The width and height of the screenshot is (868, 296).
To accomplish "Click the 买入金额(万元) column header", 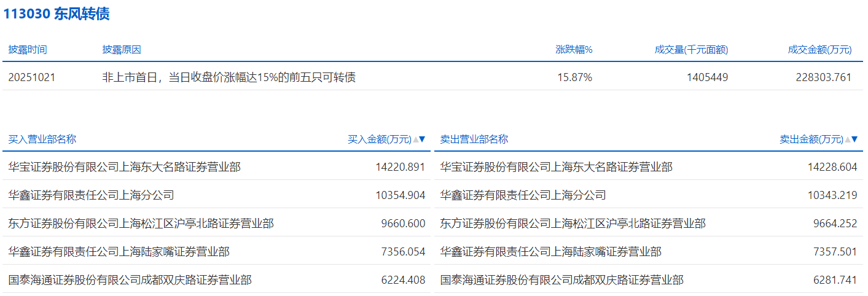I will [x=380, y=139].
